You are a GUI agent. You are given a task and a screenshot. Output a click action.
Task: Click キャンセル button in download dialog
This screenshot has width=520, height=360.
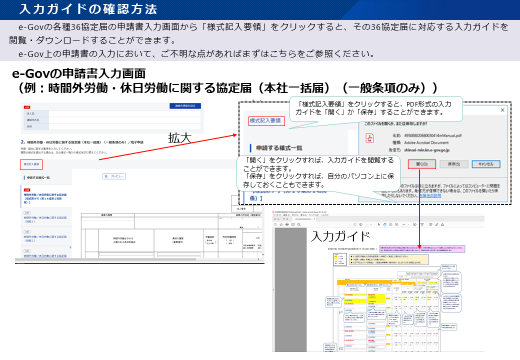[x=486, y=164]
